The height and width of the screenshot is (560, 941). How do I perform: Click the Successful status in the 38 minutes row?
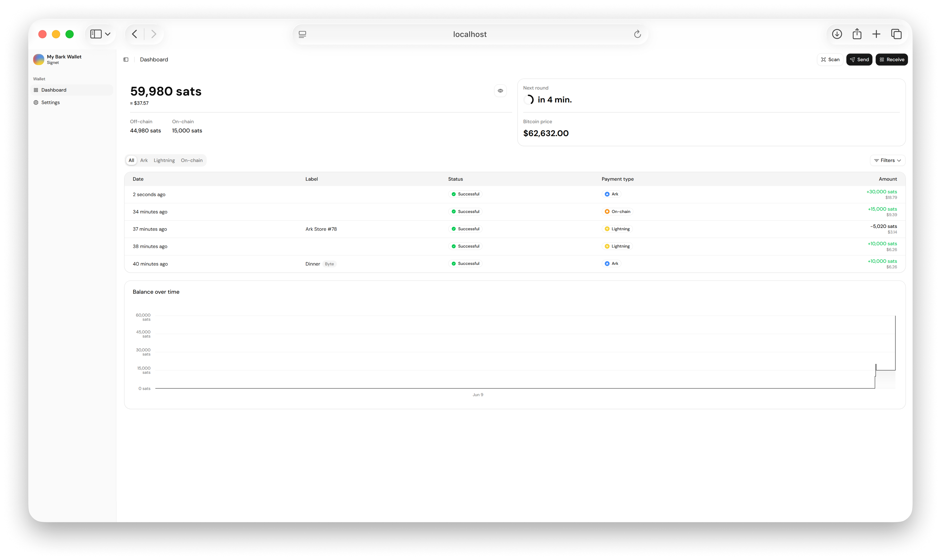pos(465,246)
